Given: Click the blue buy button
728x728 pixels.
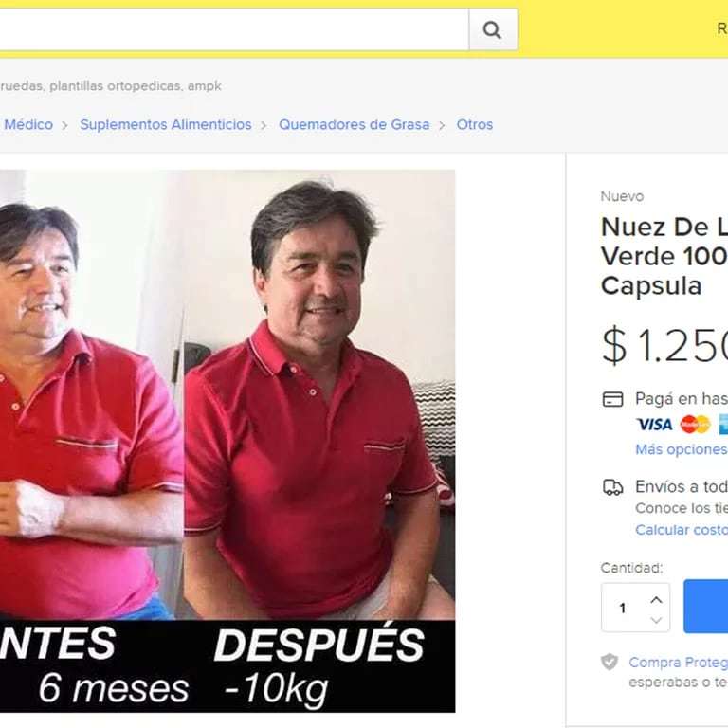Looking at the screenshot, I should tap(705, 607).
